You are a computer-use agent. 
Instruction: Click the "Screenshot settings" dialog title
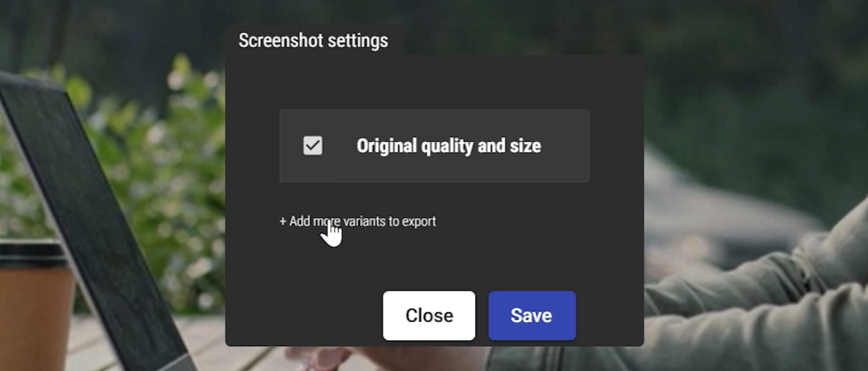point(313,40)
